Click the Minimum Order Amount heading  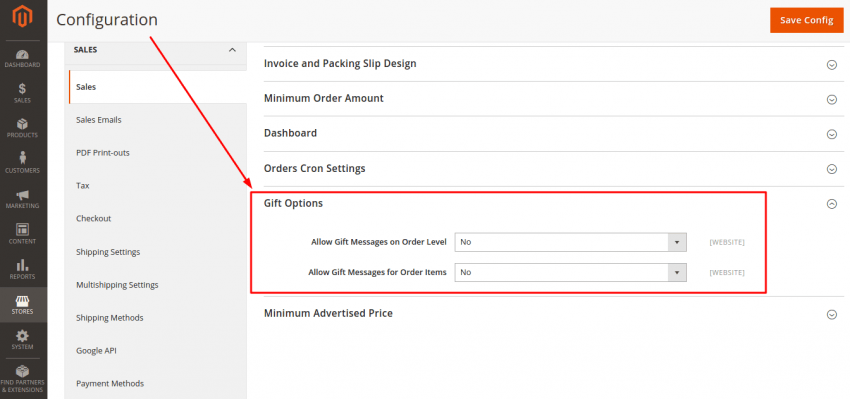[x=324, y=98]
